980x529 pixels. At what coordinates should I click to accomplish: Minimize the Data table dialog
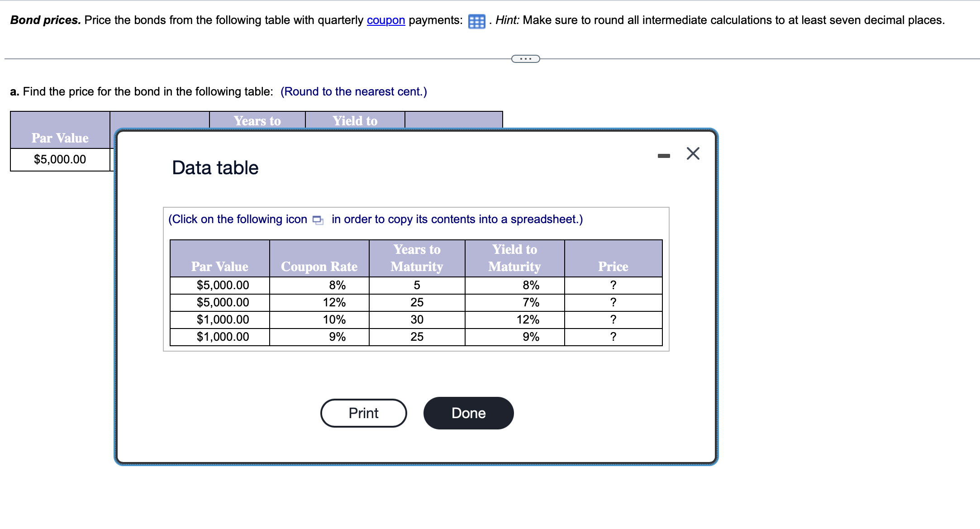tap(663, 156)
